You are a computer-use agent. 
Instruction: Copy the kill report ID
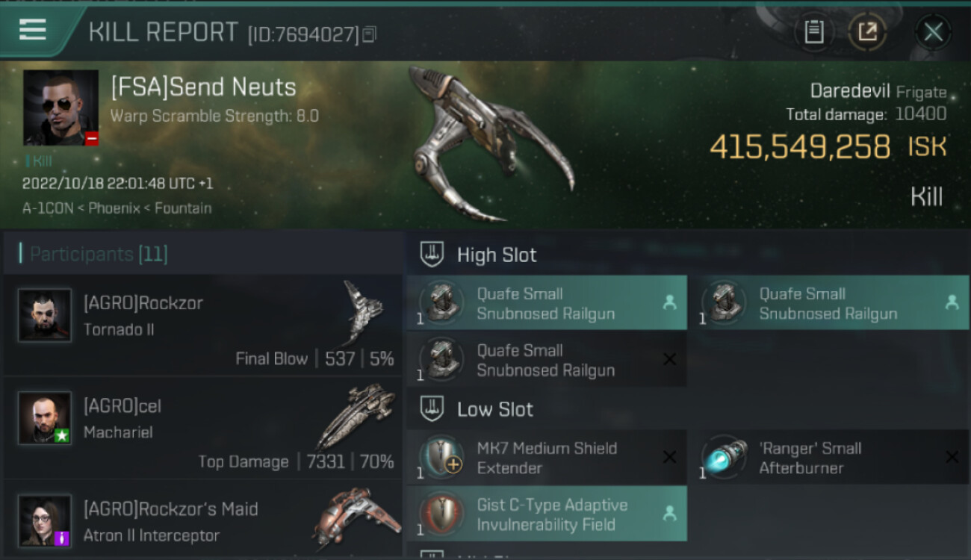[370, 34]
